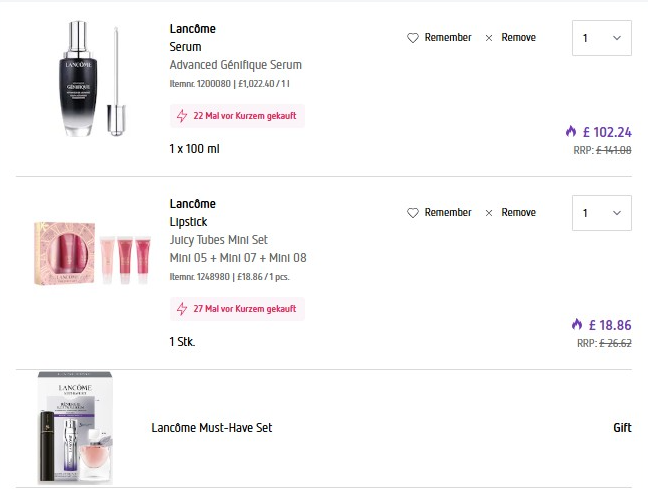Click the X icon to remove the serum
Viewport: 648px width, 489px height.
pos(489,38)
